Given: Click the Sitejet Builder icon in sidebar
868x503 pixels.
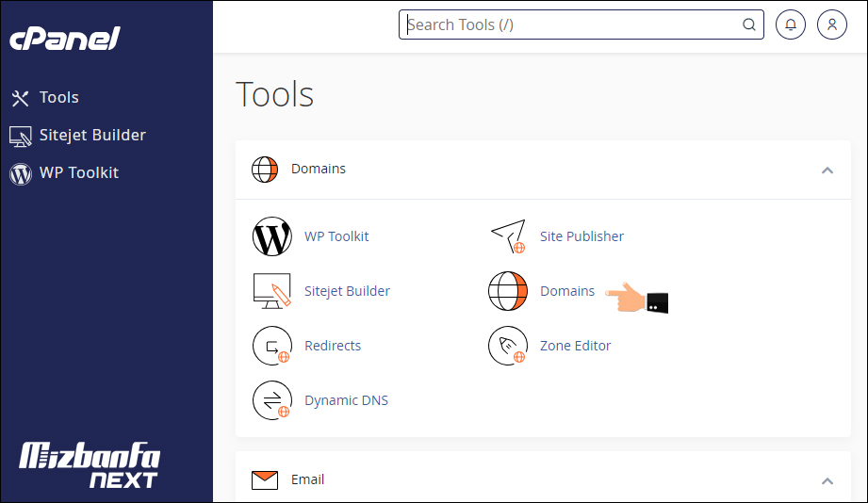Looking at the screenshot, I should coord(21,137).
